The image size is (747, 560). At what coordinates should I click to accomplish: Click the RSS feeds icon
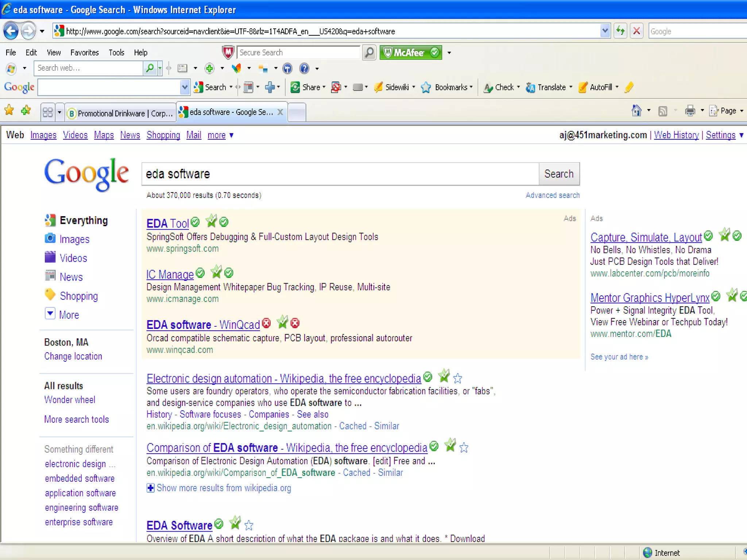coord(663,110)
